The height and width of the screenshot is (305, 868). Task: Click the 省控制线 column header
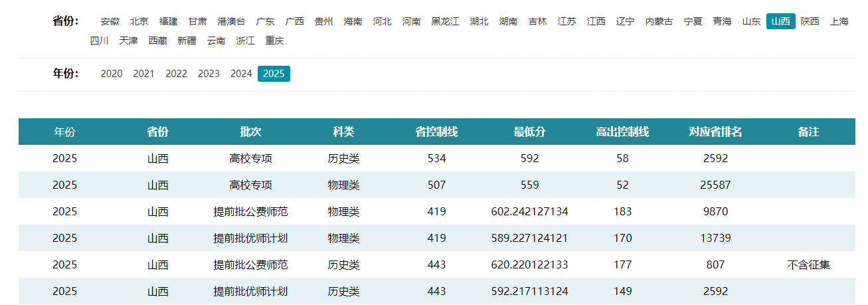point(436,132)
